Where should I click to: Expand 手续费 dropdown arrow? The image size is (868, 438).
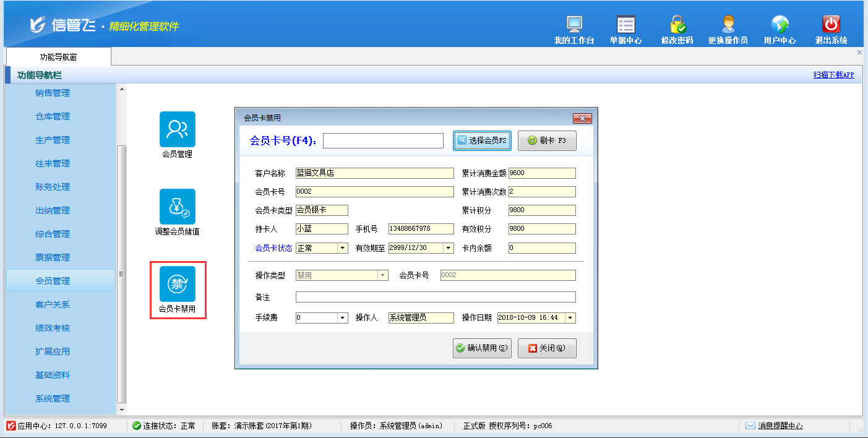pos(342,318)
